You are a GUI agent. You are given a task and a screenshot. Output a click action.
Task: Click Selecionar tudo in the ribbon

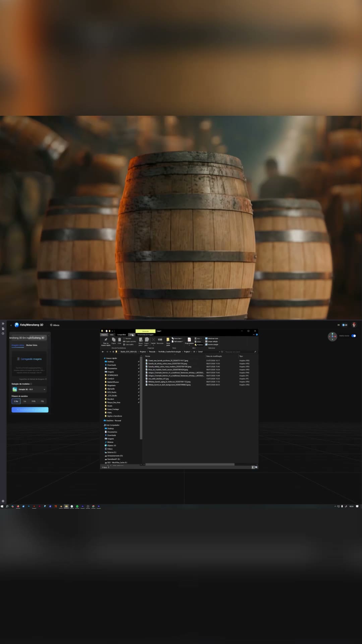pos(212,338)
